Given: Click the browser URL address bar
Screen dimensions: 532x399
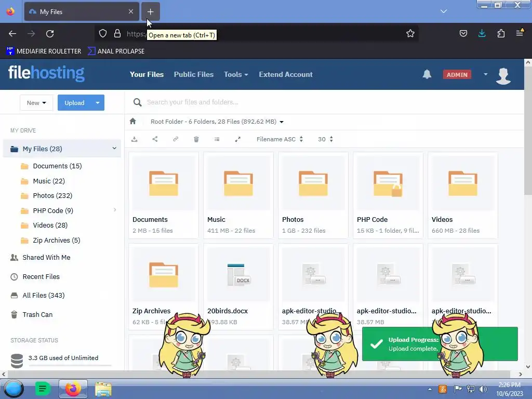Looking at the screenshot, I should 258,33.
